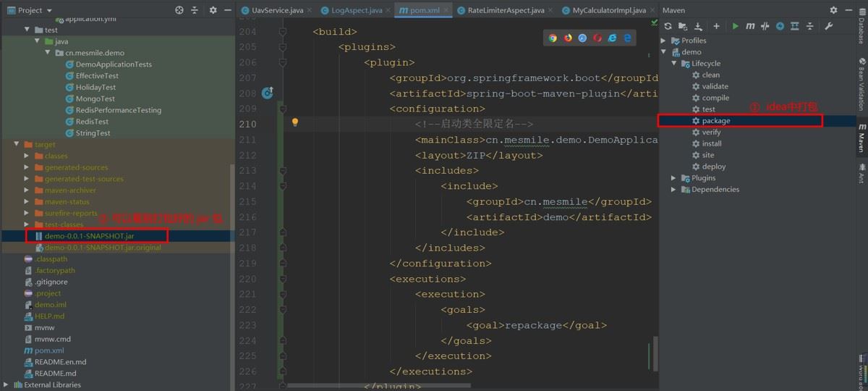Open pom.xml preview in Internet Explorer
Viewport: 868px width, 391px height.
tap(613, 38)
